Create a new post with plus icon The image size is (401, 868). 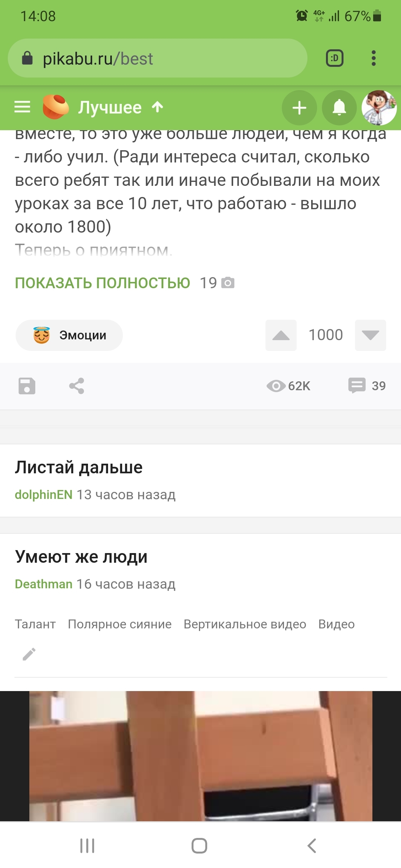(x=299, y=108)
